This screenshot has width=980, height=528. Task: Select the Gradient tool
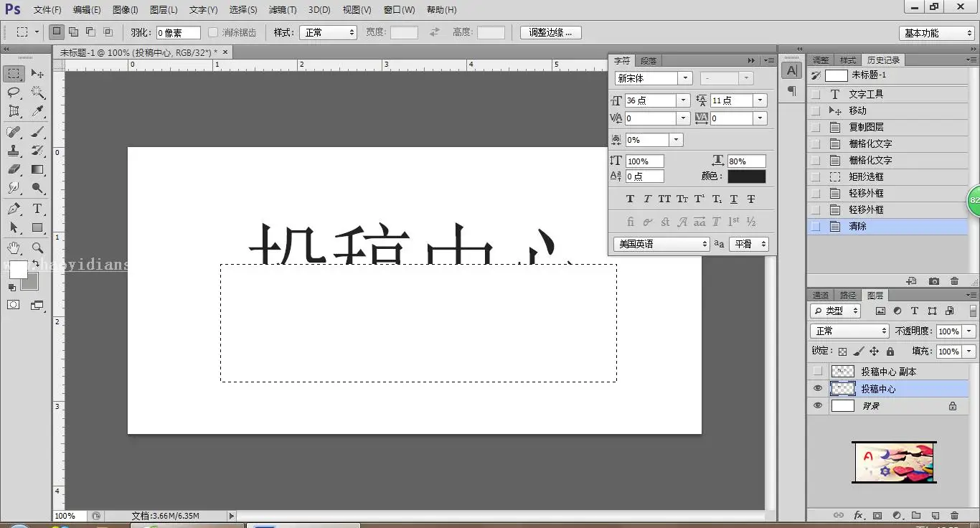[37, 169]
